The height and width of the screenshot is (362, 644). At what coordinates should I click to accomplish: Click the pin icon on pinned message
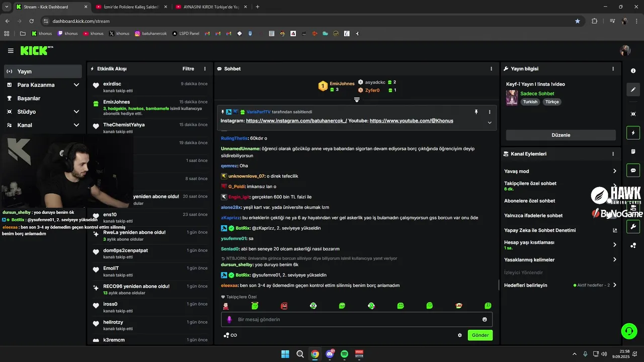(476, 112)
